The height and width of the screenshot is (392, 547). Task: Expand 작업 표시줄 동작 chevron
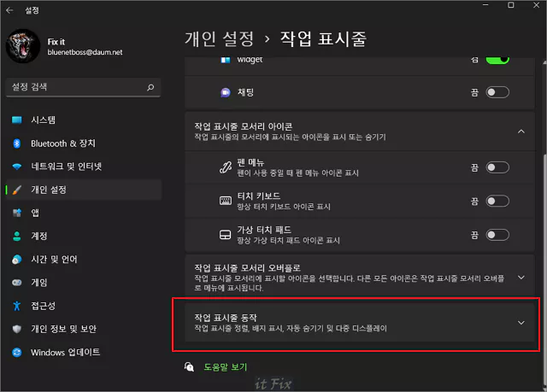521,323
